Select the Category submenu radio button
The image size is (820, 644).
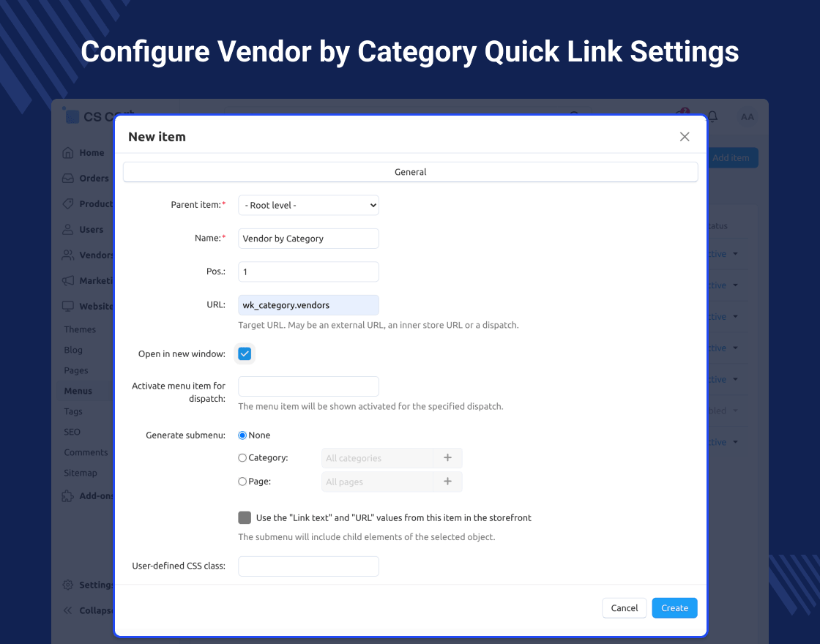242,458
